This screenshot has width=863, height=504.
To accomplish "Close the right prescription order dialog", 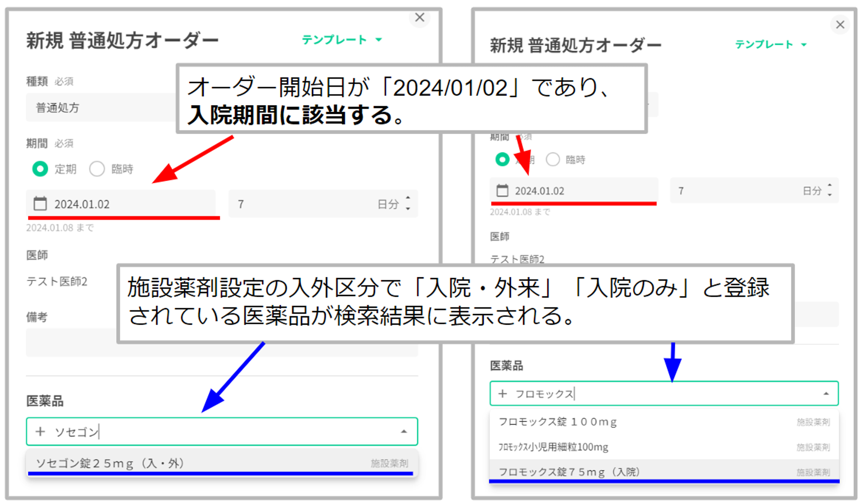I will tap(840, 25).
